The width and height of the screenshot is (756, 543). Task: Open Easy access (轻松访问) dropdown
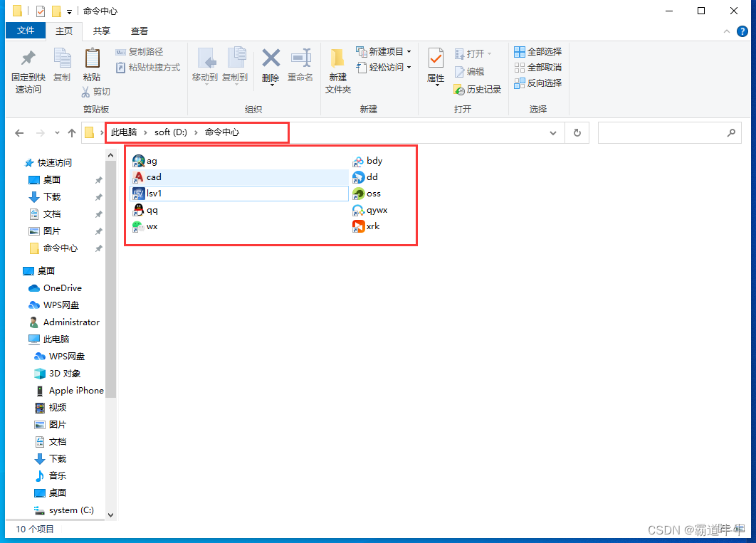pyautogui.click(x=383, y=67)
